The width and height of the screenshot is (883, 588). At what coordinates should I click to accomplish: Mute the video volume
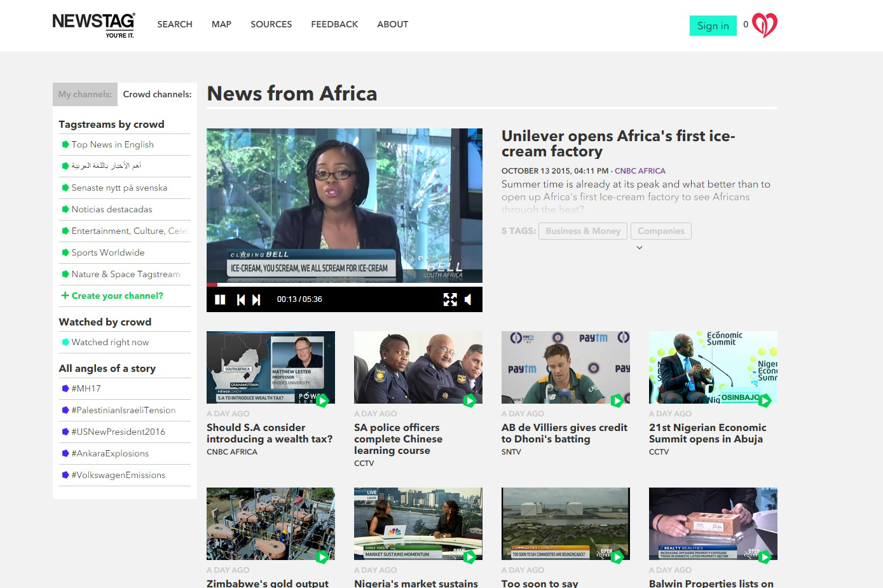coord(468,299)
